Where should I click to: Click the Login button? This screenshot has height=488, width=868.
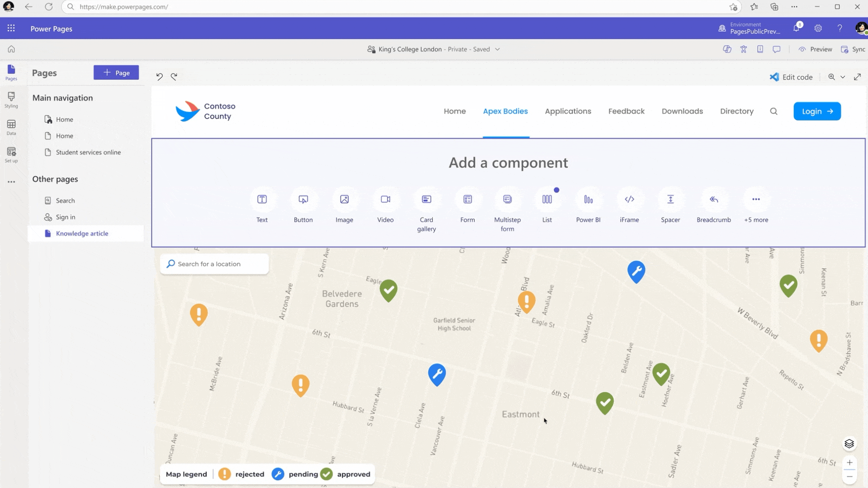[x=817, y=111]
